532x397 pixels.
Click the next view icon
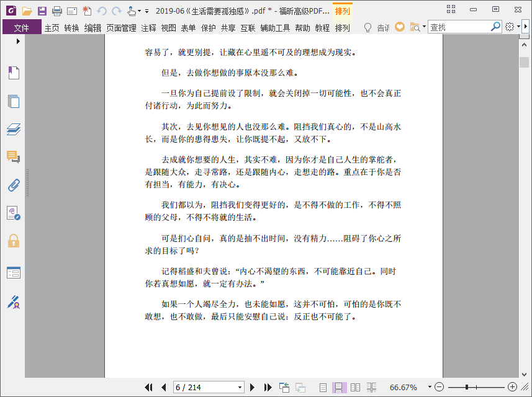[x=300, y=387]
